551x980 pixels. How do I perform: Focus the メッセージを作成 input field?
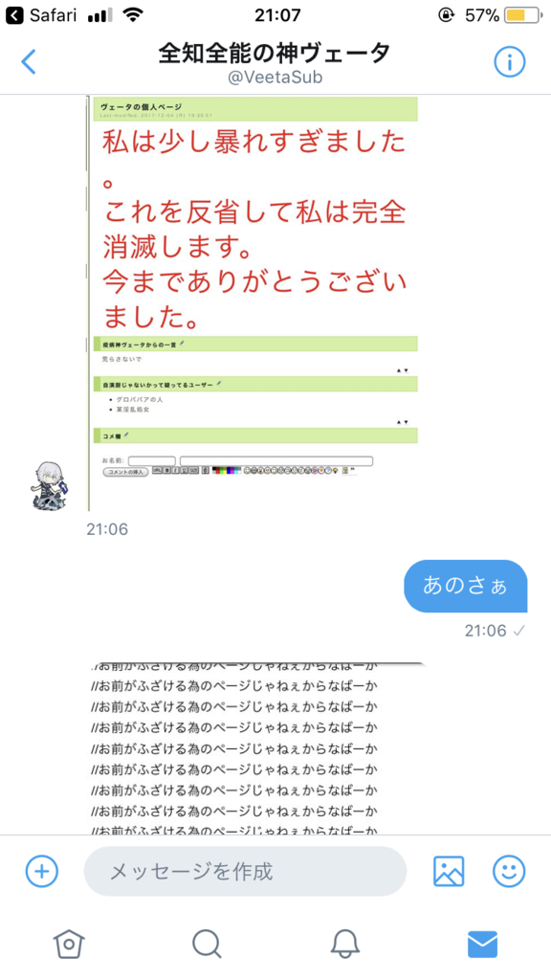click(245, 871)
